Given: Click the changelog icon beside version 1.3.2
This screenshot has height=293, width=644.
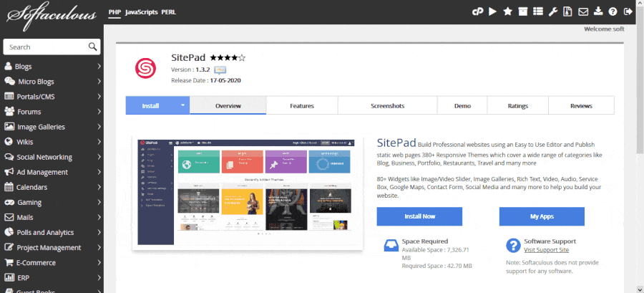Looking at the screenshot, I should [220, 70].
